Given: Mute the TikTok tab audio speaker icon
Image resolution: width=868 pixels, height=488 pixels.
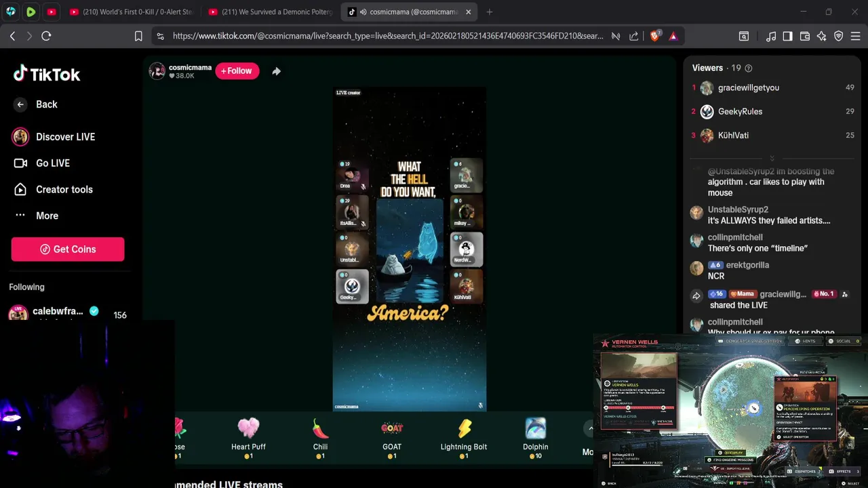Looking at the screenshot, I should [363, 12].
